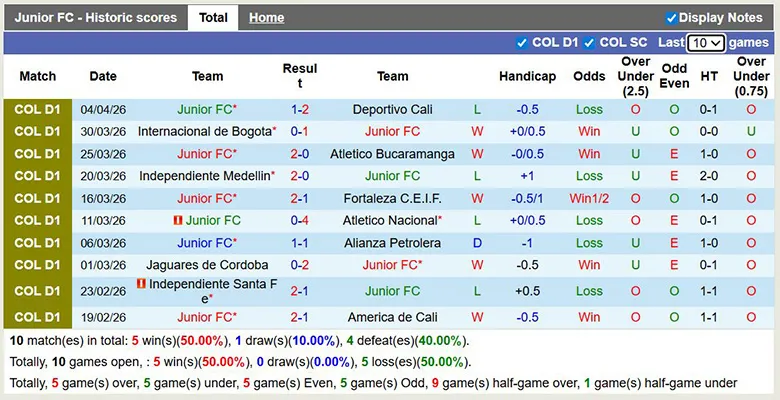Open Jaguares de Cordoba team page
This screenshot has width=780, height=400.
[207, 265]
